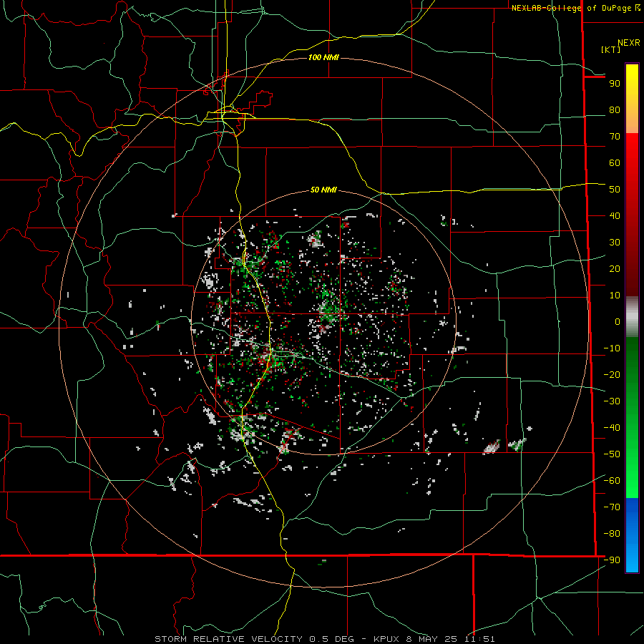Click the KT units label above color bar
644x644 pixels.
point(611,49)
